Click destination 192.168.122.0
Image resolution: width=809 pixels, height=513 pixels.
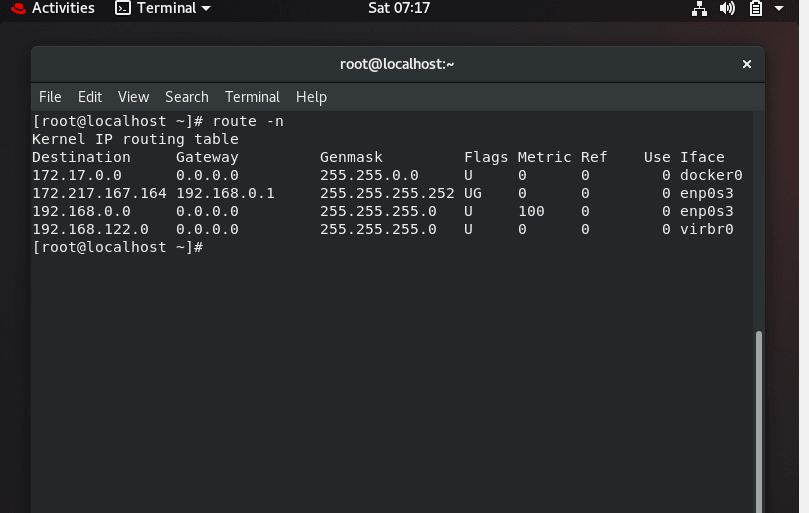click(90, 230)
